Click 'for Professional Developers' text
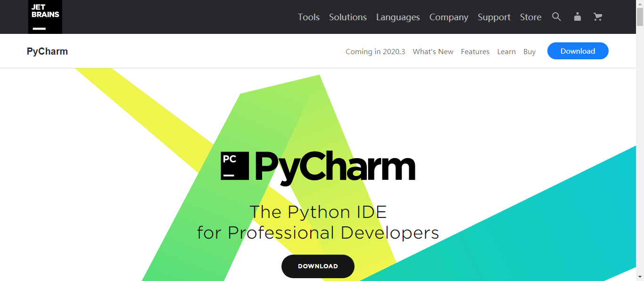 pyautogui.click(x=318, y=233)
